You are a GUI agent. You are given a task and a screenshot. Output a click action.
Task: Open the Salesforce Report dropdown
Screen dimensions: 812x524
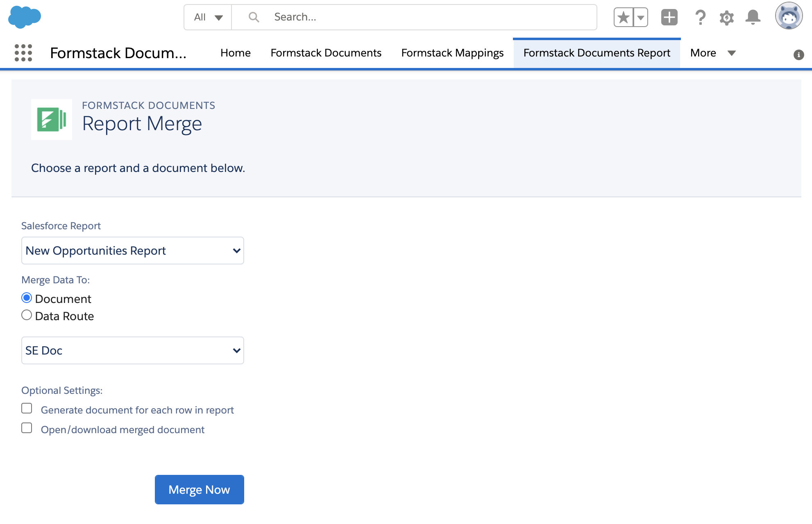[132, 251]
